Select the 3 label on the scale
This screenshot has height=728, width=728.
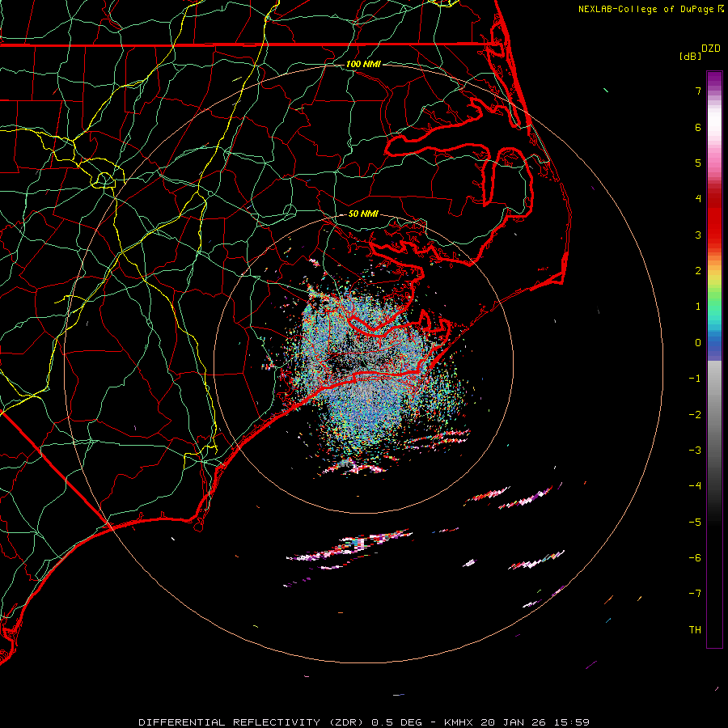click(698, 235)
